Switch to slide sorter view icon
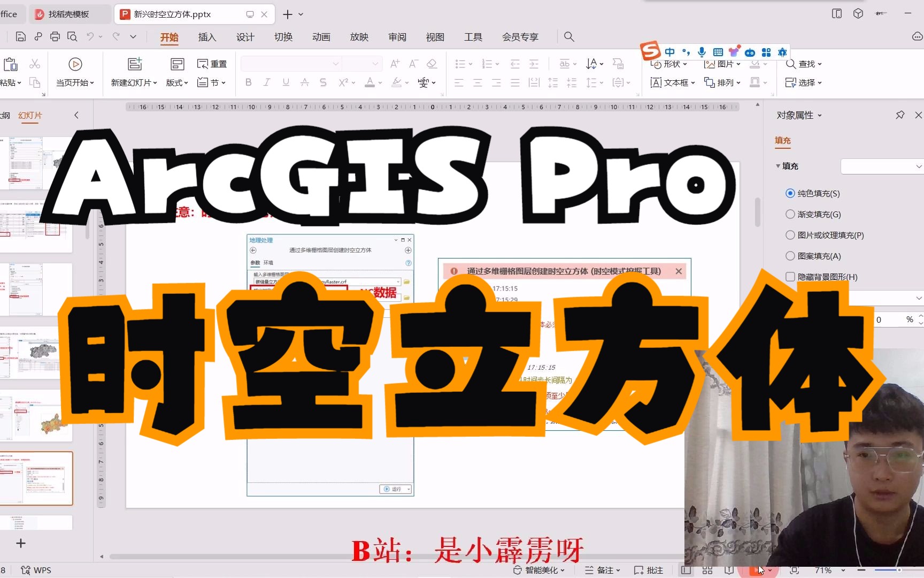Viewport: 924px width, 578px height. tap(707, 571)
